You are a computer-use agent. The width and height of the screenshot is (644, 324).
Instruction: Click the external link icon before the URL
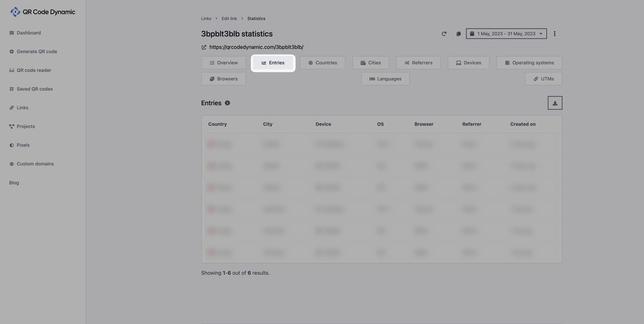(204, 47)
